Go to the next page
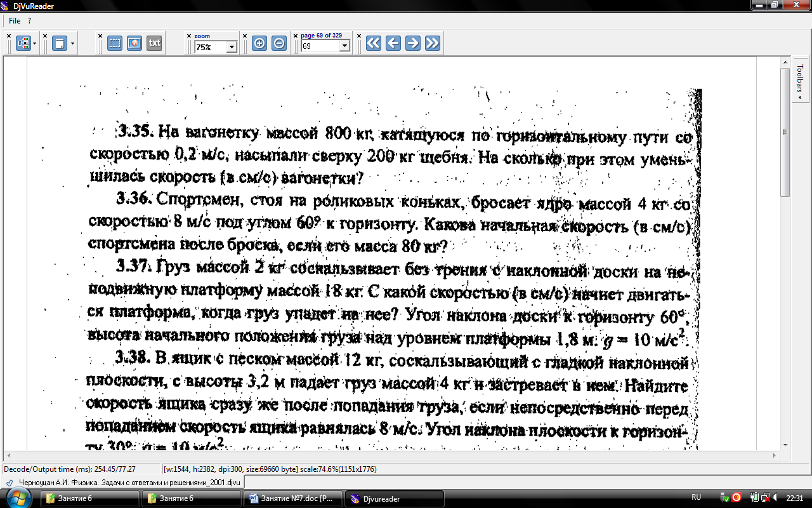Viewport: 812px width, 508px height. coord(413,43)
